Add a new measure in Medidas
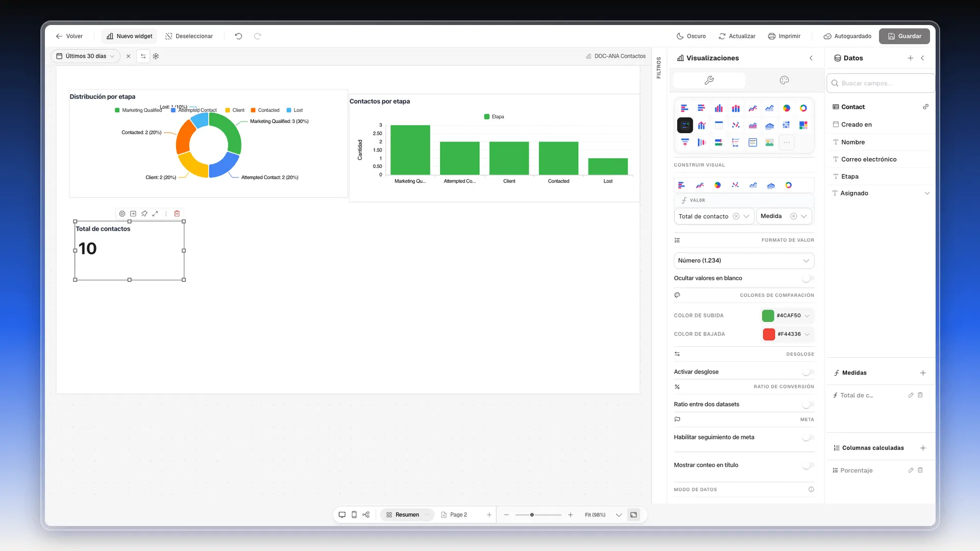Image resolution: width=980 pixels, height=551 pixels. [x=923, y=373]
